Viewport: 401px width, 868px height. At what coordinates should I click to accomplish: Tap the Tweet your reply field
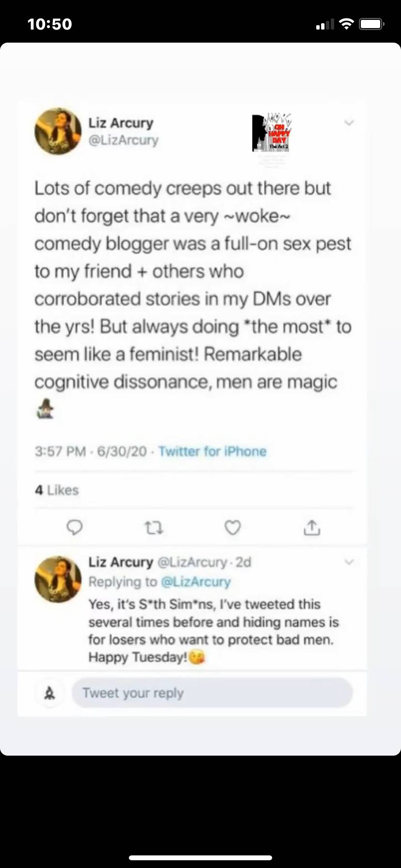(212, 693)
